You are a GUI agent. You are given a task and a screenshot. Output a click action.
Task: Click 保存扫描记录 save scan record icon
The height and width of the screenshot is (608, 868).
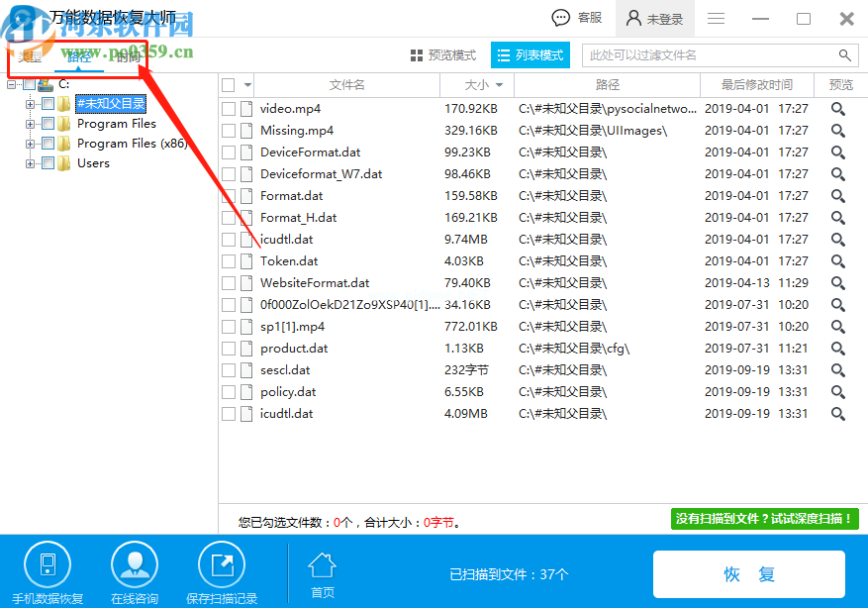[222, 565]
